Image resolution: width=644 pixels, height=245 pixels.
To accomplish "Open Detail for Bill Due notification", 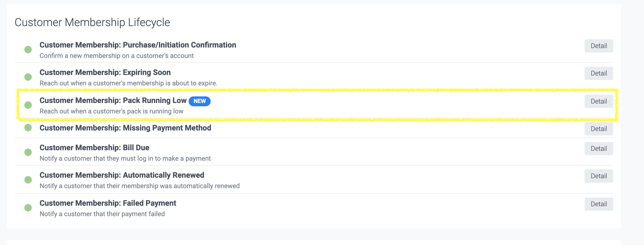I will tap(599, 149).
